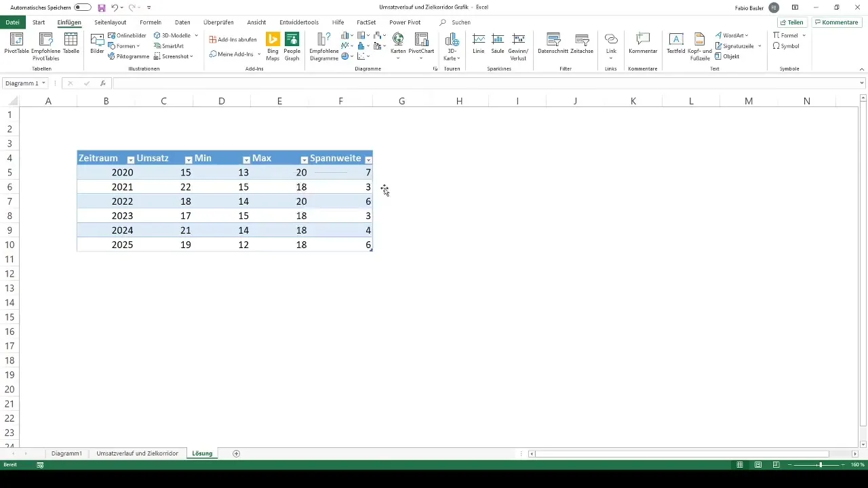Screen dimensions: 868x488
Task: Insert a Linie sparkline
Action: [479, 45]
